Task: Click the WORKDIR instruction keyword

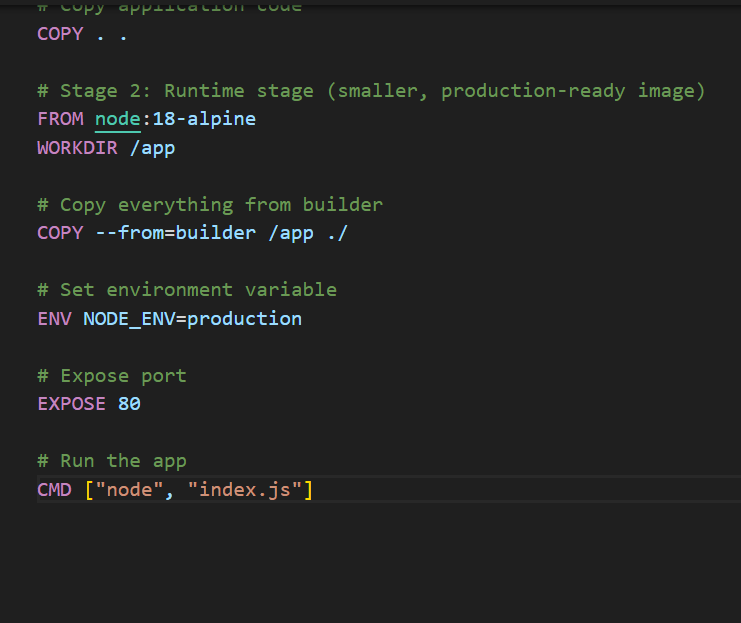Action: tap(77, 148)
